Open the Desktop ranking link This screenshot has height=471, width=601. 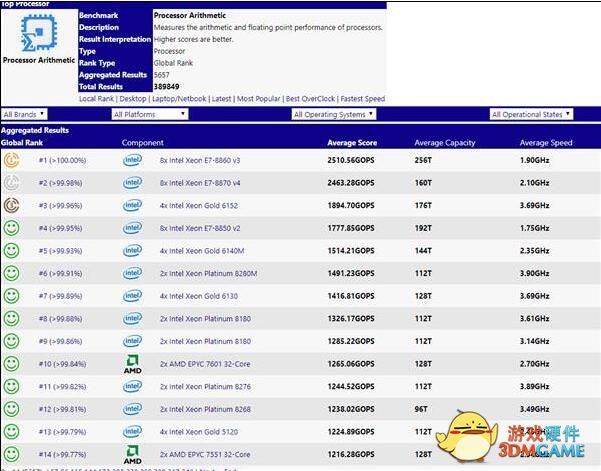133,99
